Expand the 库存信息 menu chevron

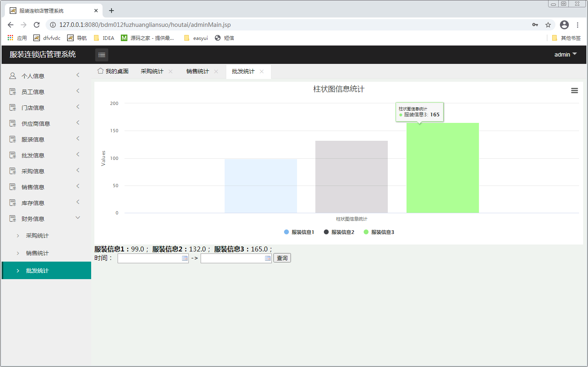pyautogui.click(x=78, y=202)
